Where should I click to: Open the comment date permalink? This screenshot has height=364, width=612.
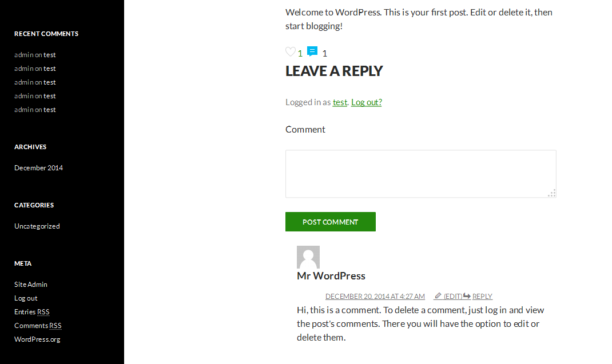coord(375,297)
